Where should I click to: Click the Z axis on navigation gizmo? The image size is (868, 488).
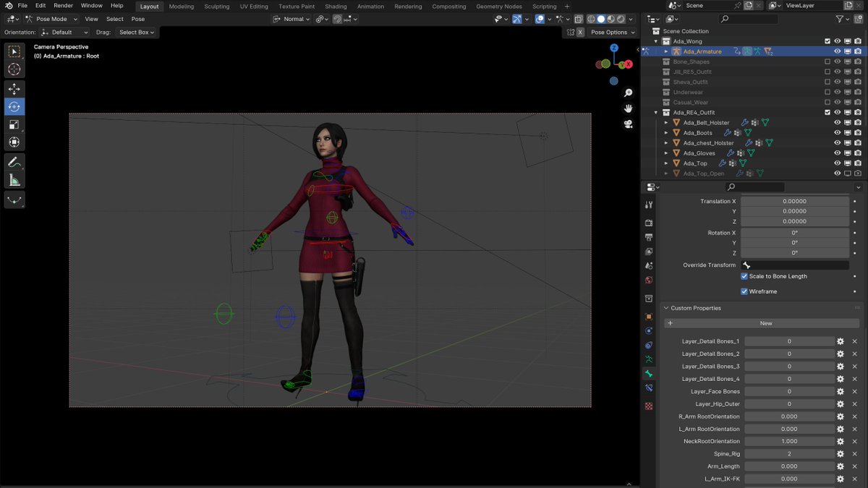[614, 48]
